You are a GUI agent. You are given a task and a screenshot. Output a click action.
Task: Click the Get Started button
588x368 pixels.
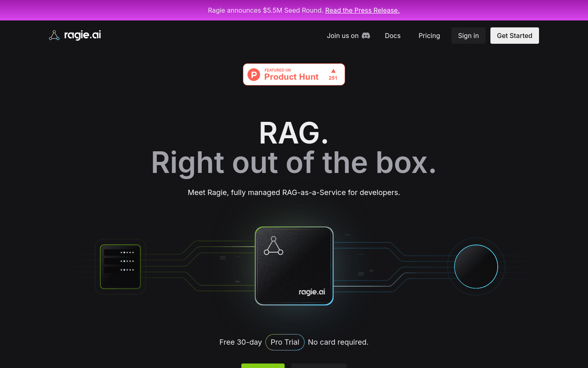point(514,36)
